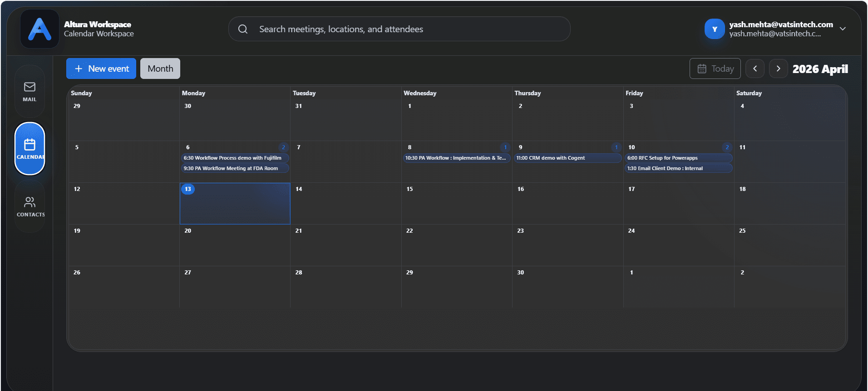Open the Workflow Process demo with Fujifilm event
The width and height of the screenshot is (868, 391).
(235, 158)
